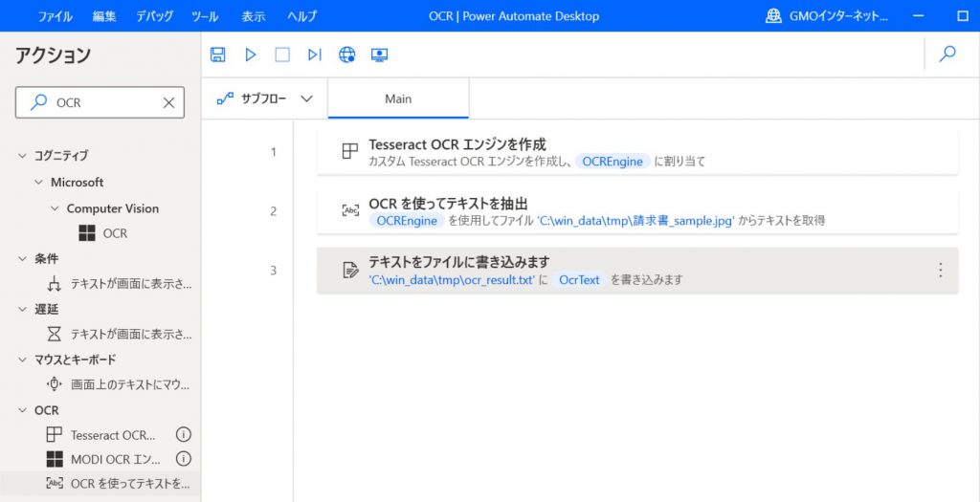Open the 表示 menu
The width and height of the screenshot is (980, 502).
[x=253, y=16]
